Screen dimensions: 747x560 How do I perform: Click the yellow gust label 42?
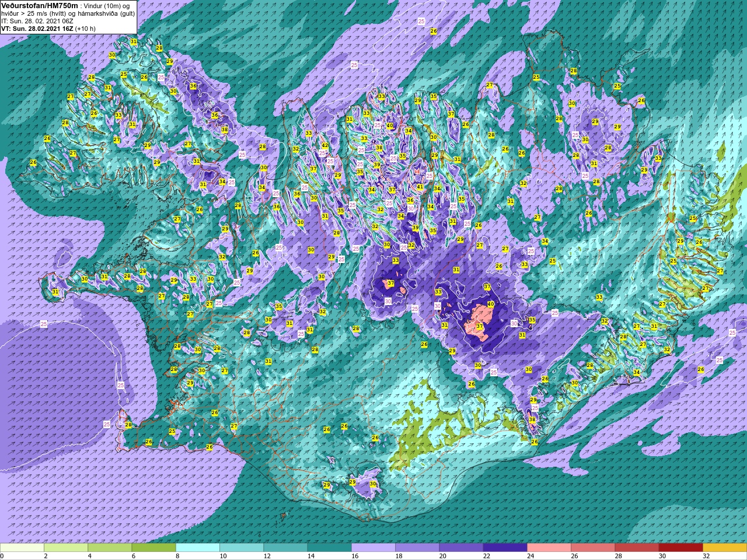click(324, 146)
